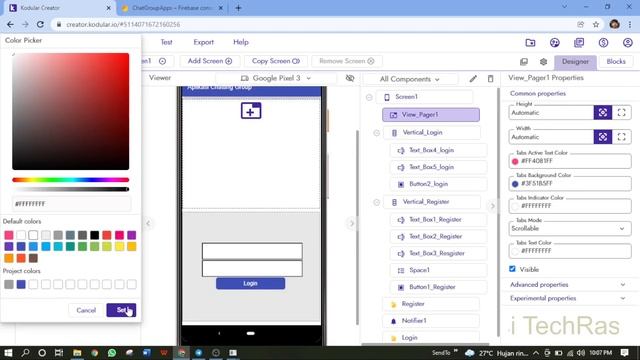
Task: Set Height to fill parent icon
Action: click(x=621, y=113)
